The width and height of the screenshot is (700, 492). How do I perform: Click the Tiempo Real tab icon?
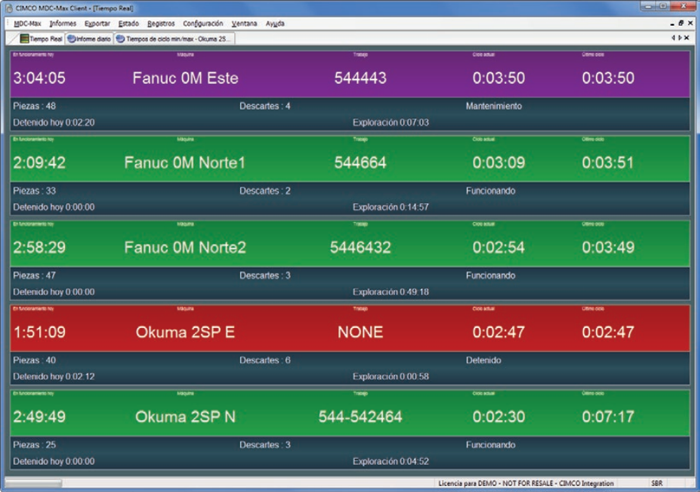pos(24,39)
